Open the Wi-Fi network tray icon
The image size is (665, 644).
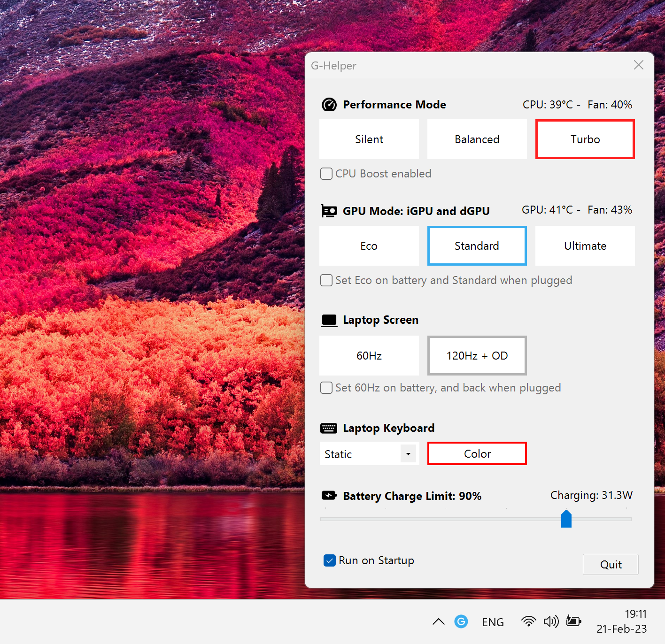528,621
